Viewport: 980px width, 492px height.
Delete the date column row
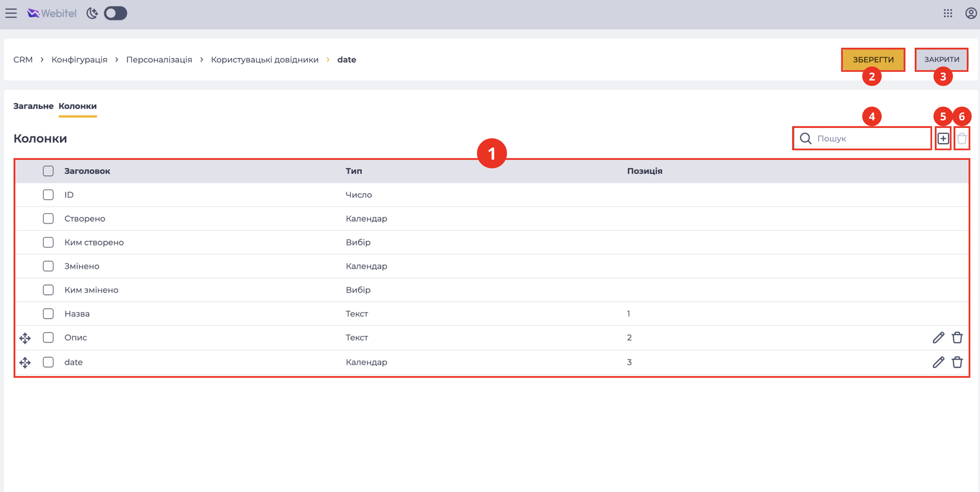957,362
